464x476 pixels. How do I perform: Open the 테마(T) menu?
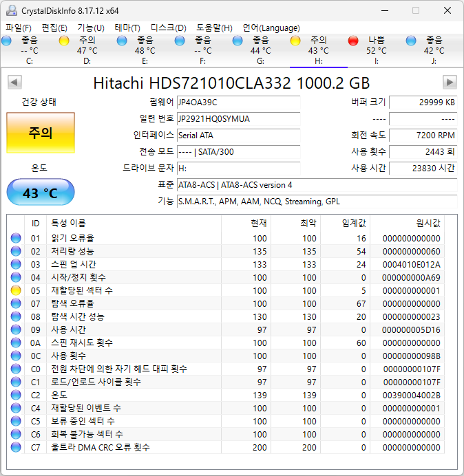pyautogui.click(x=127, y=28)
